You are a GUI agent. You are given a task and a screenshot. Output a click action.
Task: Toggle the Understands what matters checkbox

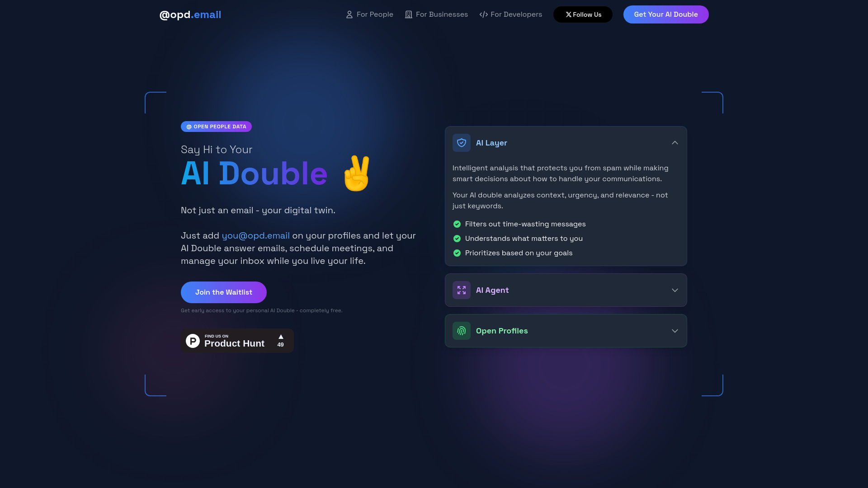457,238
